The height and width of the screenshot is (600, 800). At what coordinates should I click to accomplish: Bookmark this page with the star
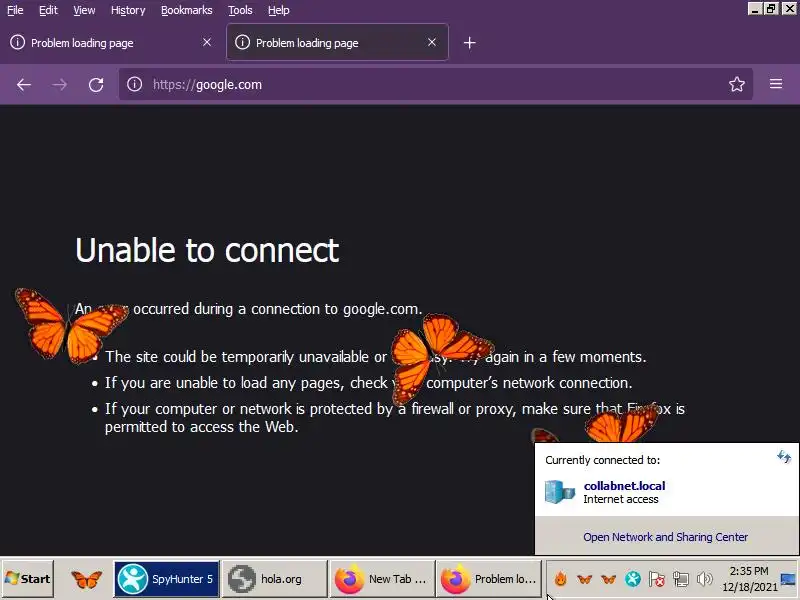click(737, 84)
